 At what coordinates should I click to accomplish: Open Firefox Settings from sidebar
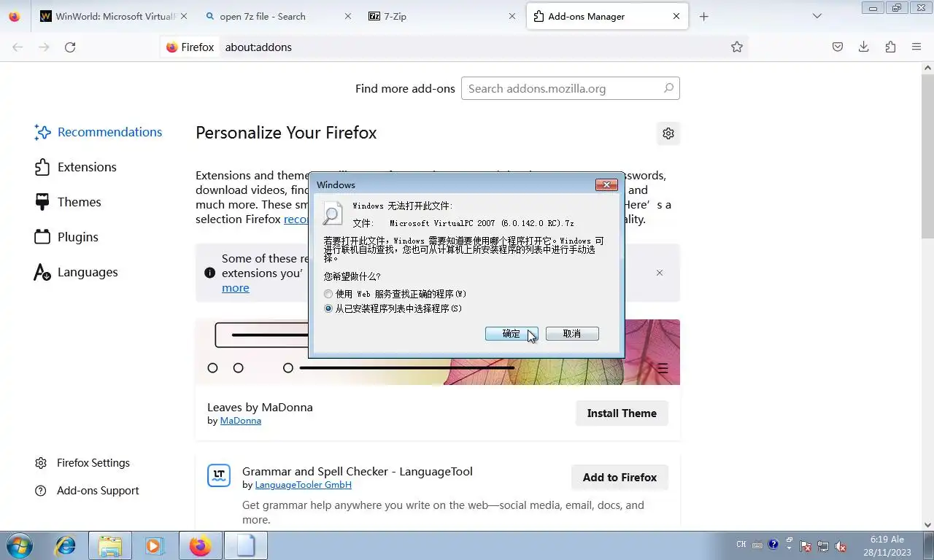tap(82, 463)
